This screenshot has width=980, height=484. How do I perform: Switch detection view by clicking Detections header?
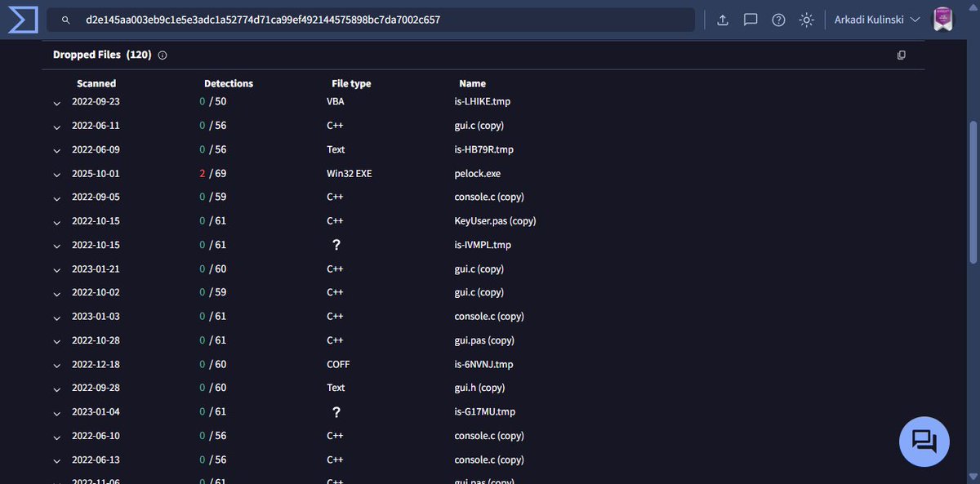click(228, 82)
